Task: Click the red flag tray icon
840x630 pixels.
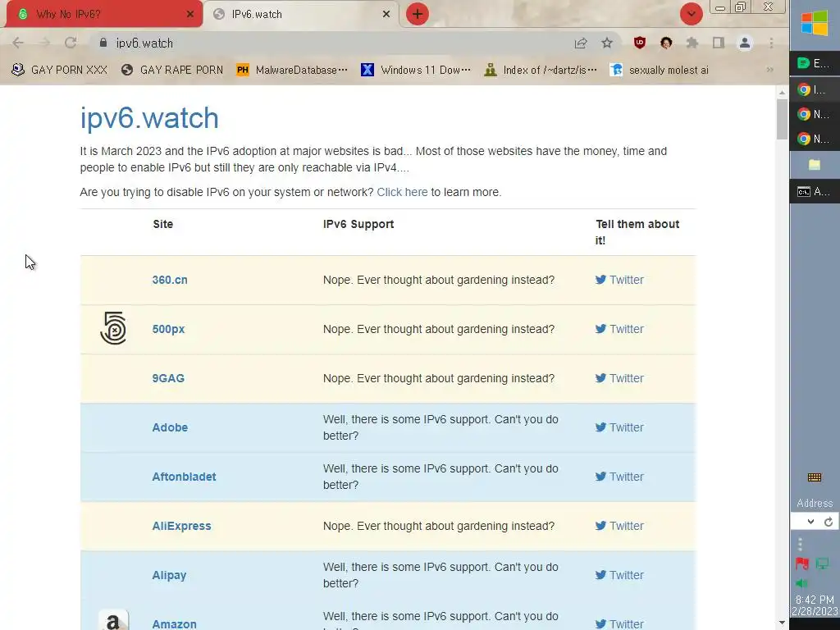Action: (802, 564)
